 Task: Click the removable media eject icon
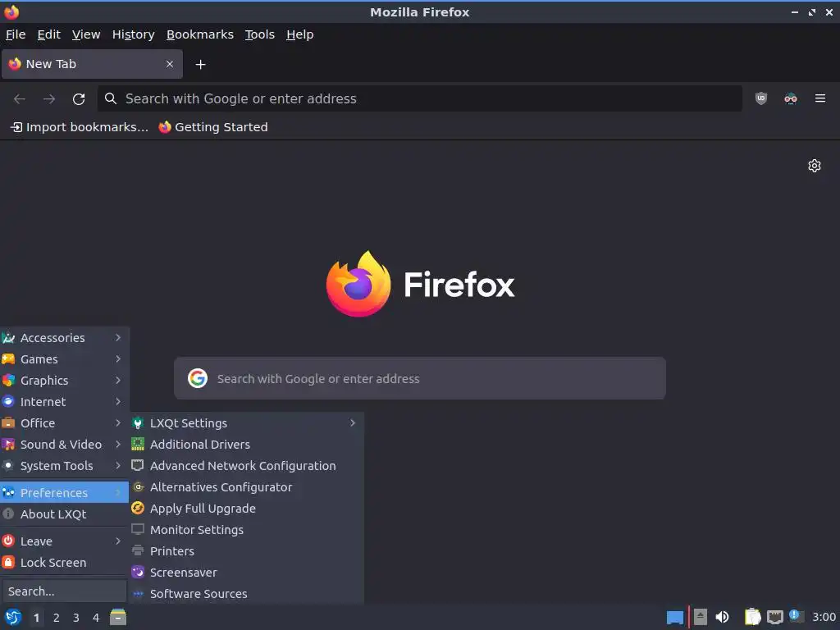(x=701, y=617)
